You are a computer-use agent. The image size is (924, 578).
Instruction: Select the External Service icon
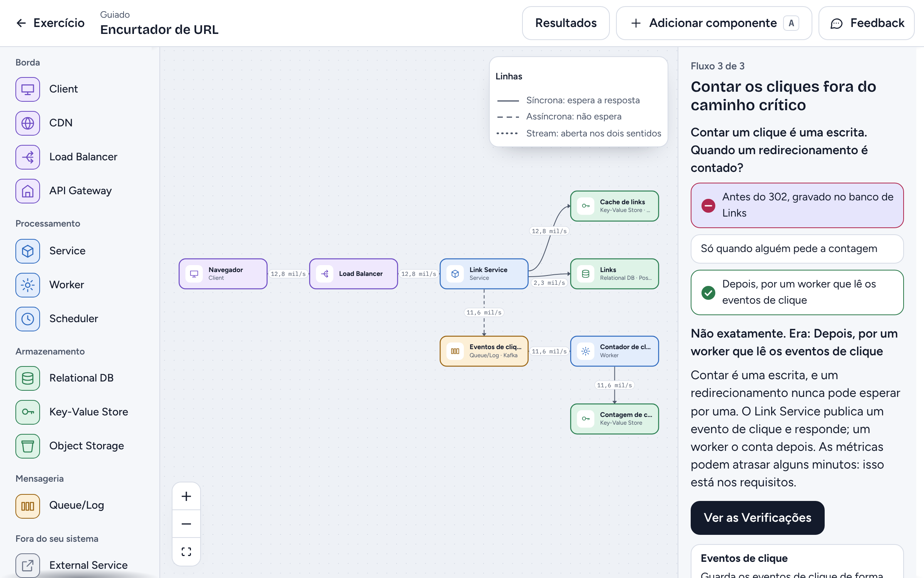(28, 565)
